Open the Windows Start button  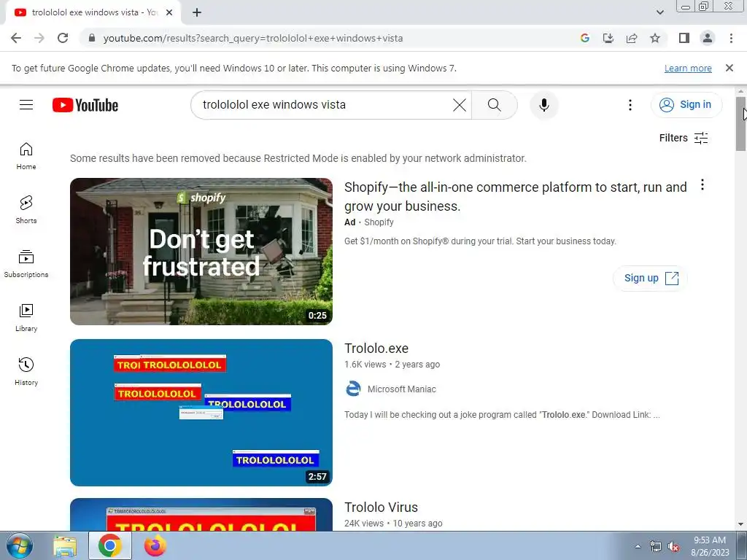coord(19,546)
